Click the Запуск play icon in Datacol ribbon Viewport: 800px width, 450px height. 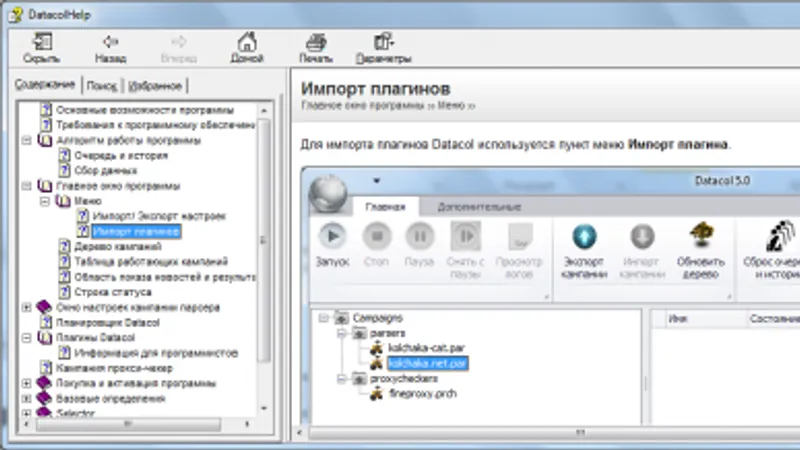point(332,236)
